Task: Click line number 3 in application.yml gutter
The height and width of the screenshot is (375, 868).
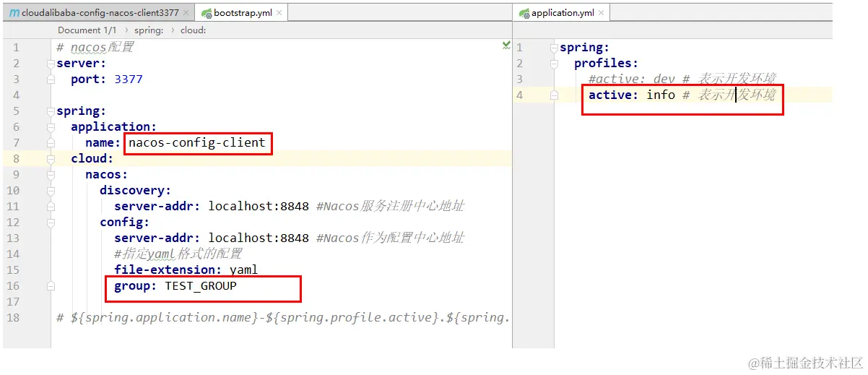Action: click(x=519, y=79)
